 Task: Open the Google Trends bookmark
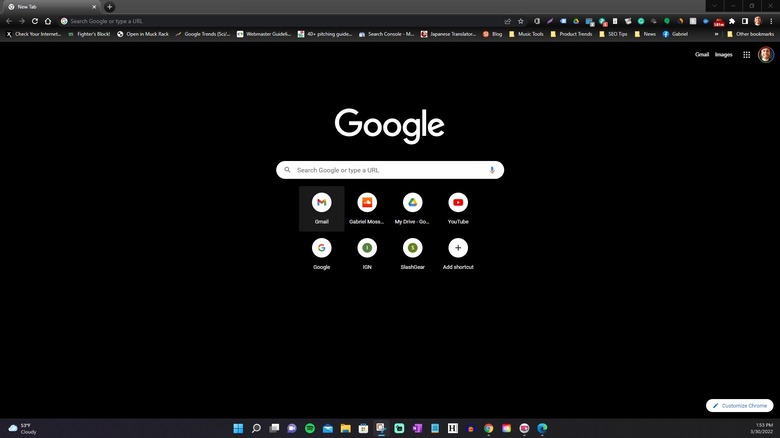203,34
